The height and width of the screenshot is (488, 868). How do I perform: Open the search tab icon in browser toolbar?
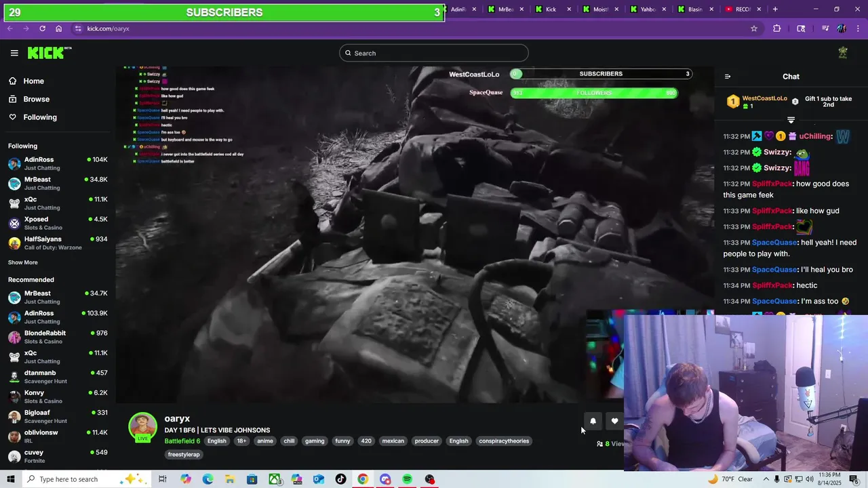pos(801,28)
